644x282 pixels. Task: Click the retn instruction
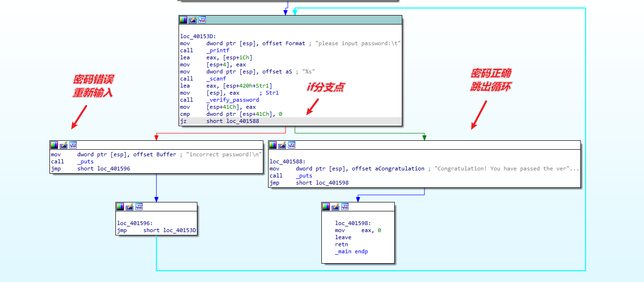pyautogui.click(x=342, y=244)
